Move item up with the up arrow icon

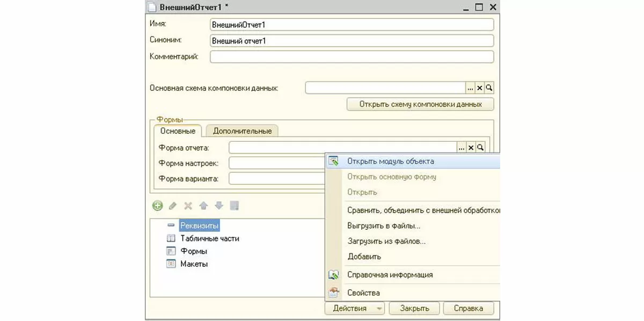pos(203,206)
